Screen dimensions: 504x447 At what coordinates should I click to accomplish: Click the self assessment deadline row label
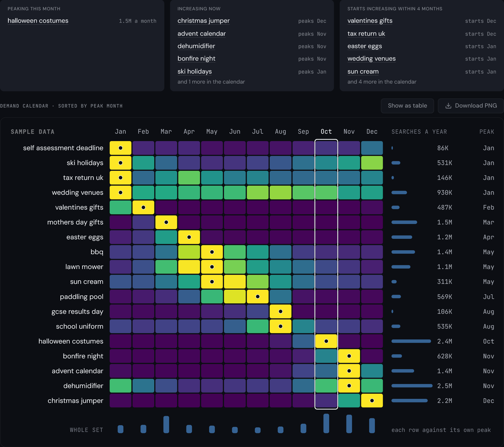coord(63,148)
